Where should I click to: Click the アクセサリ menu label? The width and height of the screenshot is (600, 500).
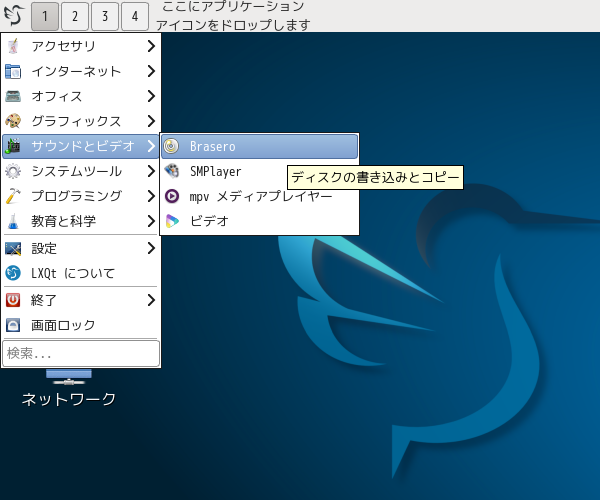point(63,46)
